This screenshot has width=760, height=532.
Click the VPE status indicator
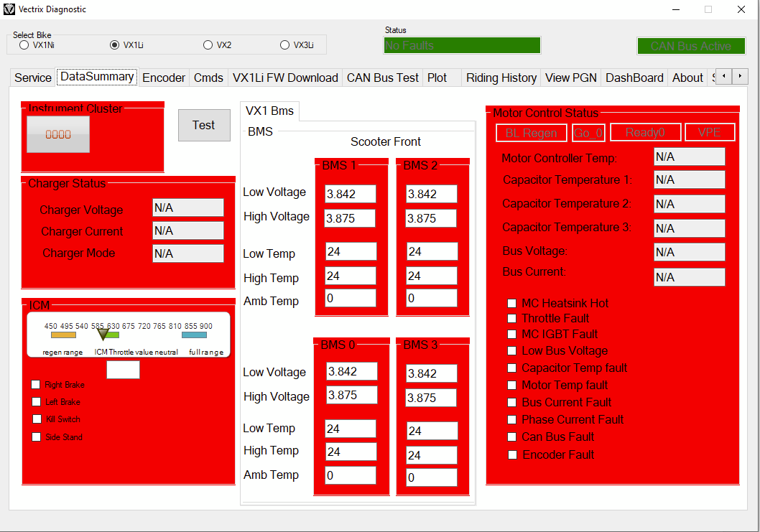(x=709, y=133)
